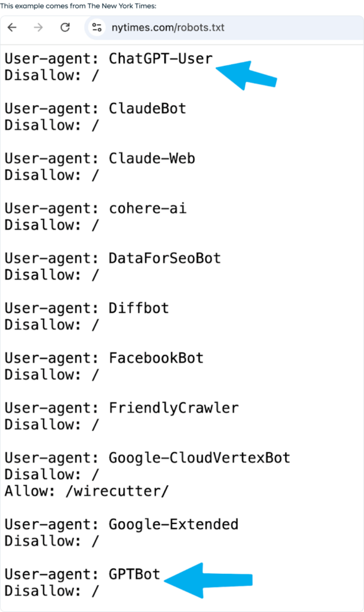The width and height of the screenshot is (364, 612).
Task: Click the ChatGPT-User user-agent line
Action: (x=108, y=59)
